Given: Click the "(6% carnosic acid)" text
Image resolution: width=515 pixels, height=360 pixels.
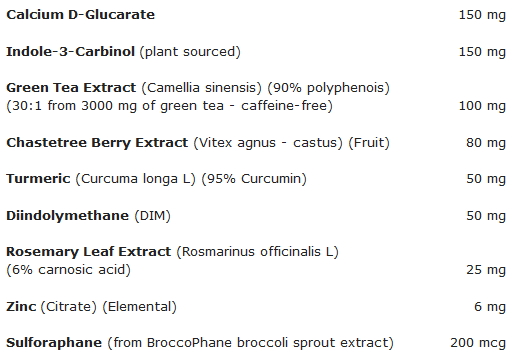Looking at the screenshot, I should coord(68,270).
